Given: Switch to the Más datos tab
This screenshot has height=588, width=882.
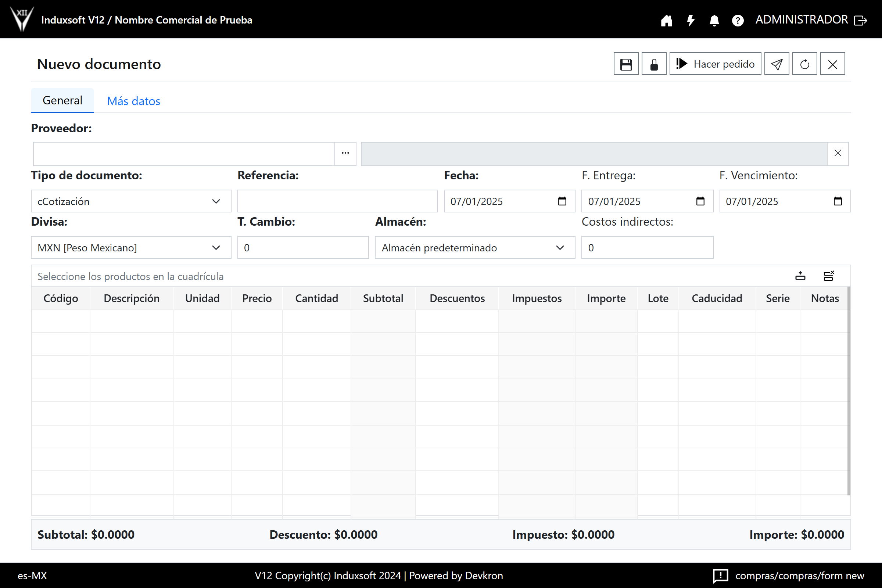Looking at the screenshot, I should coord(133,101).
